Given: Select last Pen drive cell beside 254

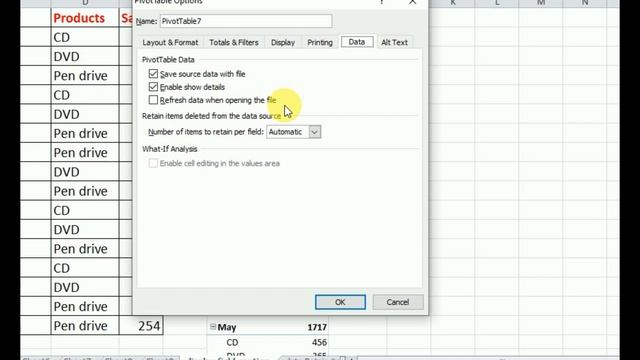Looking at the screenshot, I should tap(85, 326).
